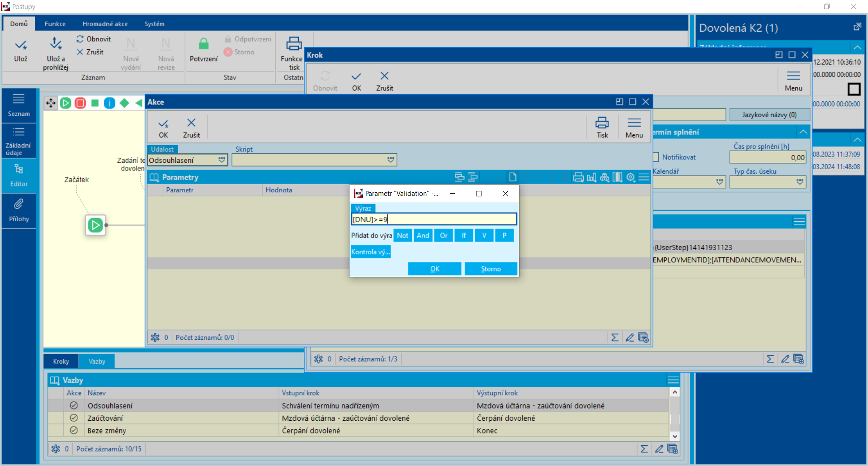
Task: Toggle the Notifikovat checkbox
Action: tap(656, 157)
